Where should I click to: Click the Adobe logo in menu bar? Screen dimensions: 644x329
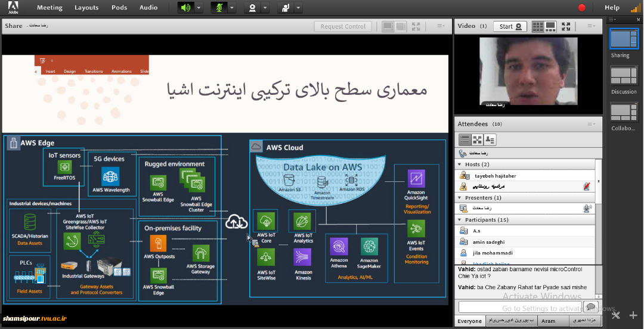(13, 7)
